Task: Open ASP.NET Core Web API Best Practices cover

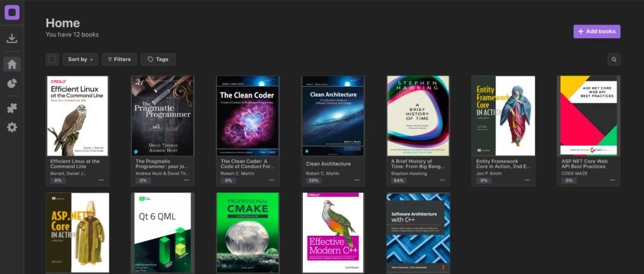Action: pos(589,116)
